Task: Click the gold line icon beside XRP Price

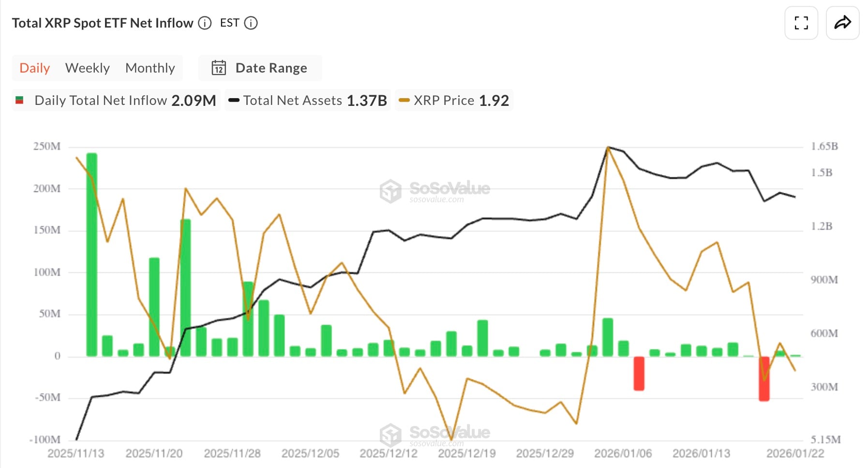Action: (403, 100)
